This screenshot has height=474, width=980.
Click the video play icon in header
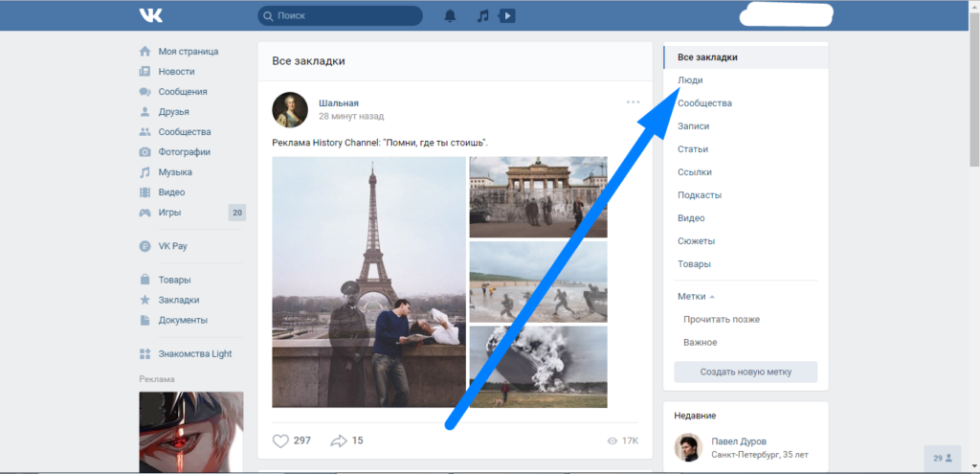click(507, 15)
